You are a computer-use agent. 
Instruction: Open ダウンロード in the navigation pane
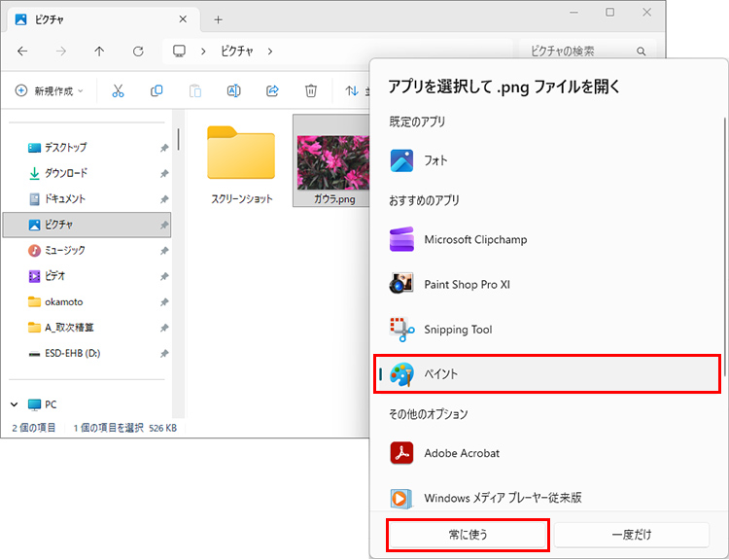65,173
